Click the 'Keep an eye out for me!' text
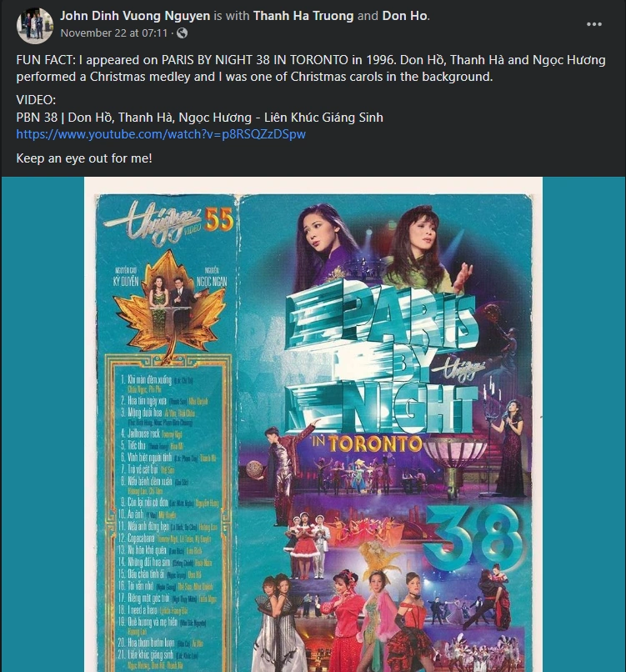This screenshot has height=672, width=626. click(84, 158)
